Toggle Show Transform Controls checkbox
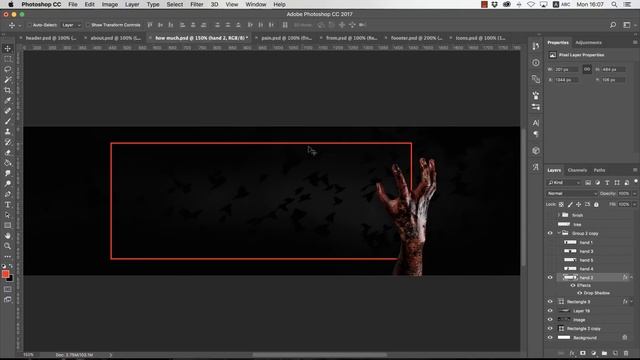This screenshot has width=640, height=360. pyautogui.click(x=87, y=25)
